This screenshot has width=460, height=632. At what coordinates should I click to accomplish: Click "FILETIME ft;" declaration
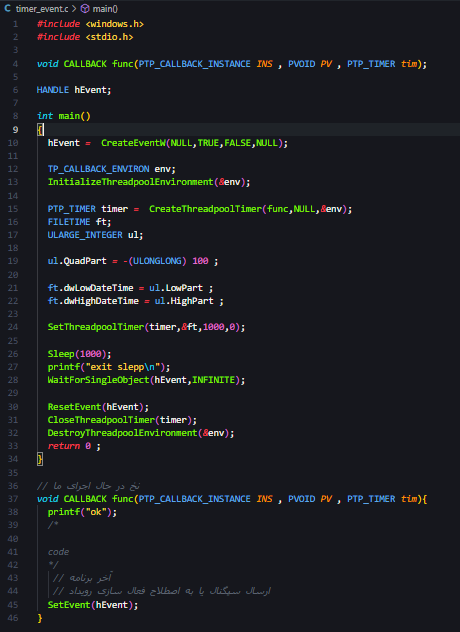coord(79,222)
